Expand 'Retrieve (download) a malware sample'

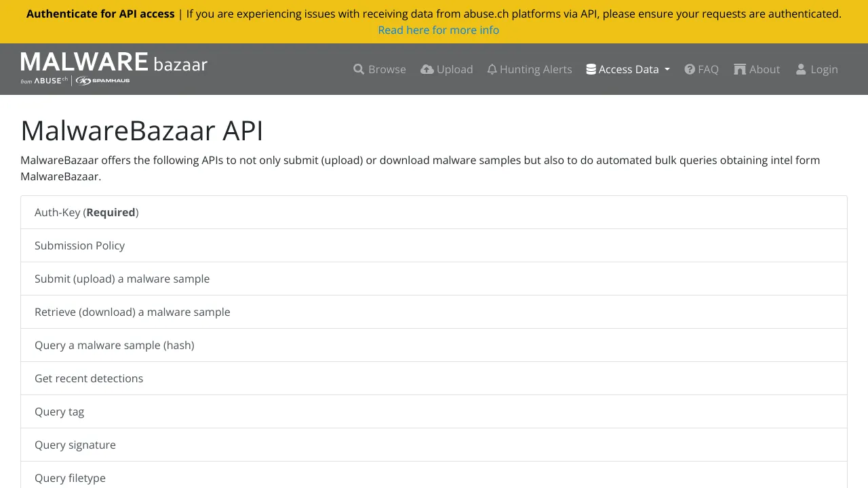(x=434, y=312)
